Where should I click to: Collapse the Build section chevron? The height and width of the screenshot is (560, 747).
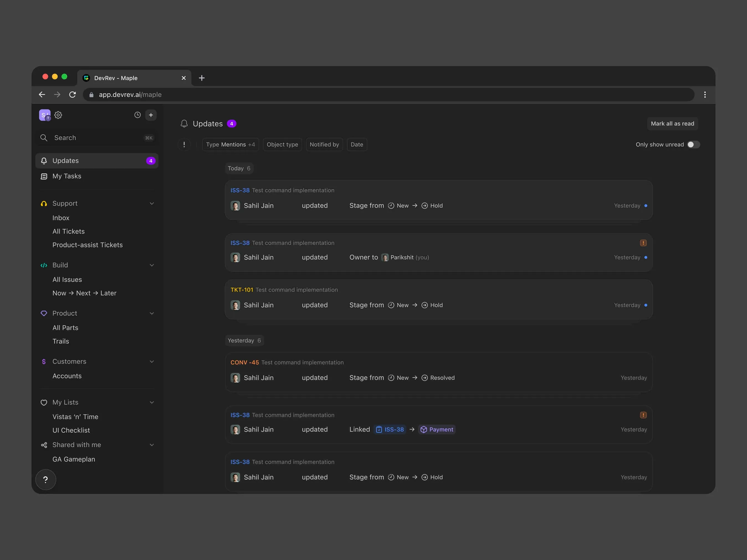coord(152,265)
